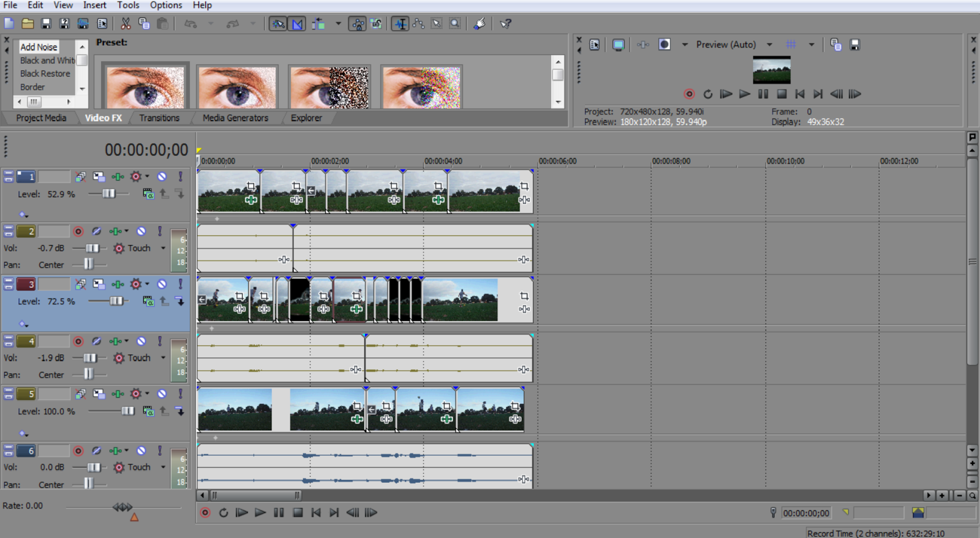Open Track FX on audio track 2
The image size is (980, 538).
115,231
